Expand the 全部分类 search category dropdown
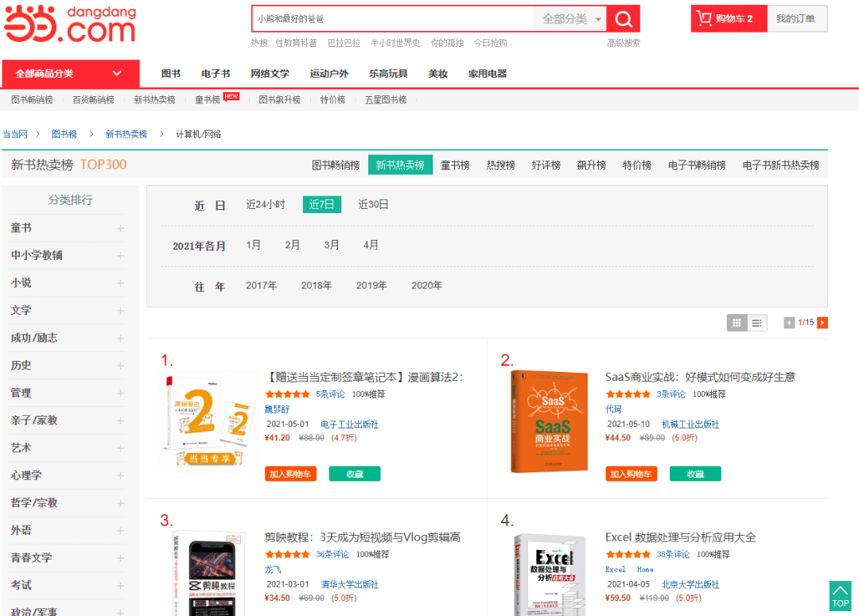This screenshot has height=616, width=859. coord(570,19)
